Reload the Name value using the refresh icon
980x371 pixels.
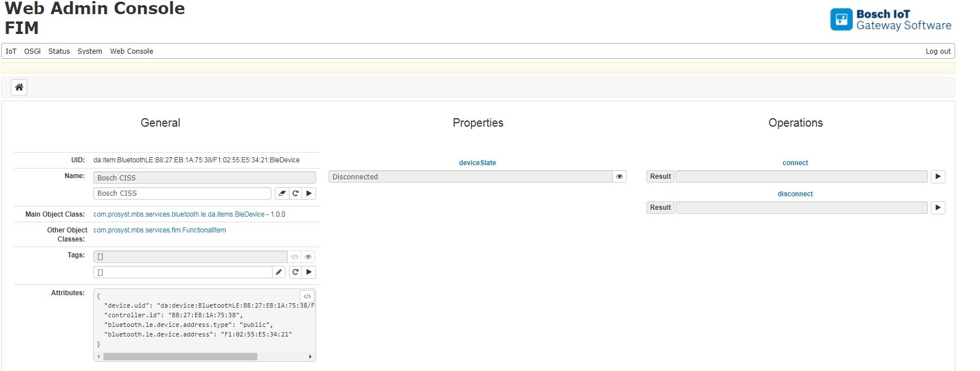pos(295,193)
